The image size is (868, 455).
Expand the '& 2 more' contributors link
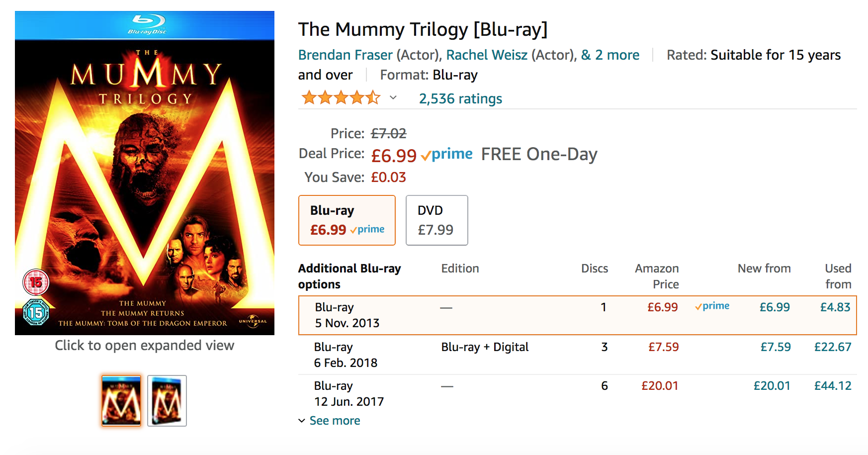[610, 55]
